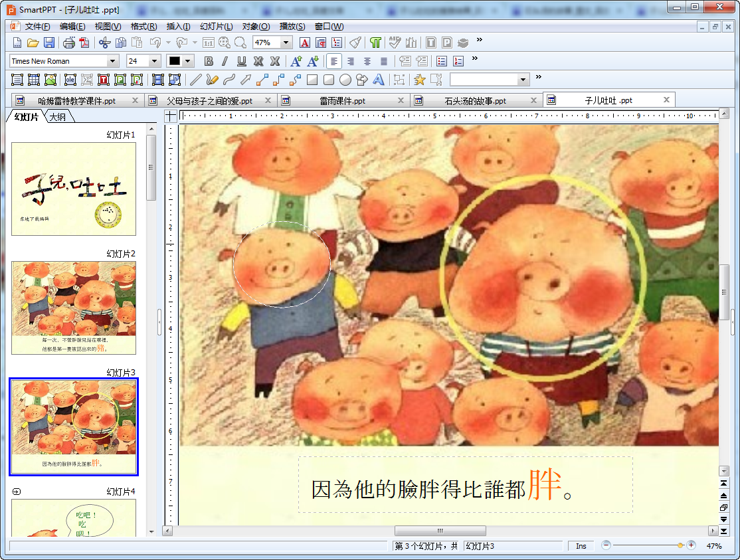Select the straight line drawing tool
The height and width of the screenshot is (560, 740).
pos(195,80)
